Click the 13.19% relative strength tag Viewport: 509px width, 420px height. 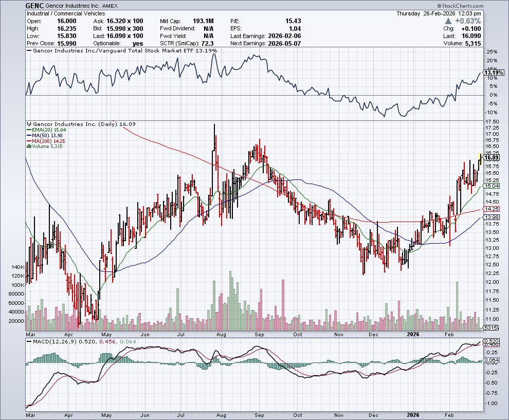pos(494,72)
